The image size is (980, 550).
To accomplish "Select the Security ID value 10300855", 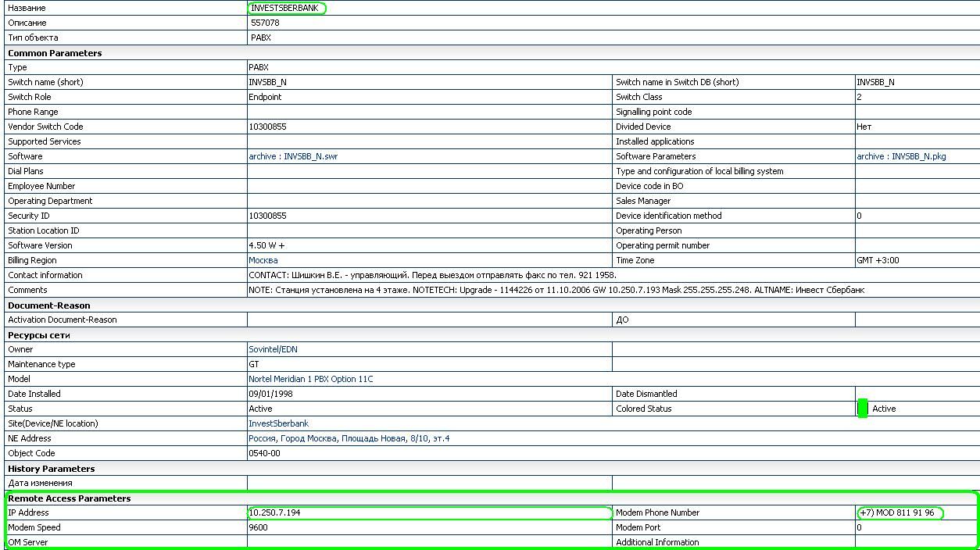I will click(267, 216).
